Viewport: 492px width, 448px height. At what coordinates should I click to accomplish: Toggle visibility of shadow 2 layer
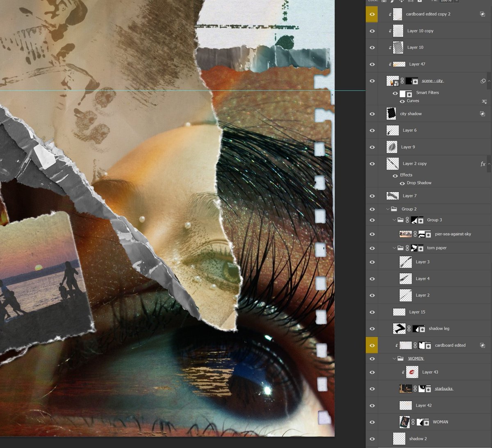[372, 439]
